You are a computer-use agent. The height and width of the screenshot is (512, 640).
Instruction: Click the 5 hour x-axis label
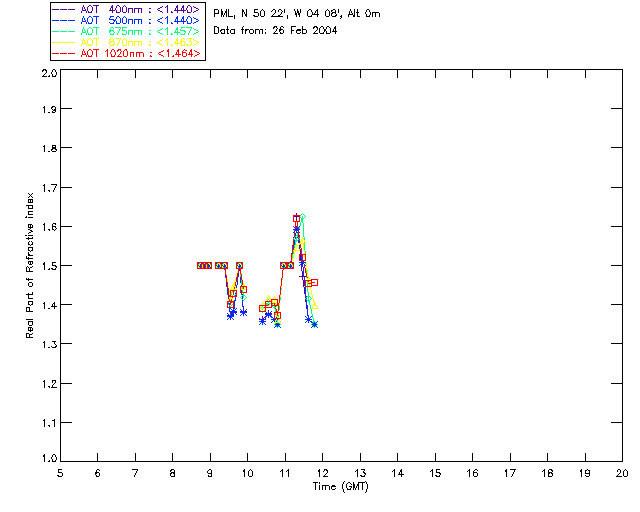pos(60,473)
